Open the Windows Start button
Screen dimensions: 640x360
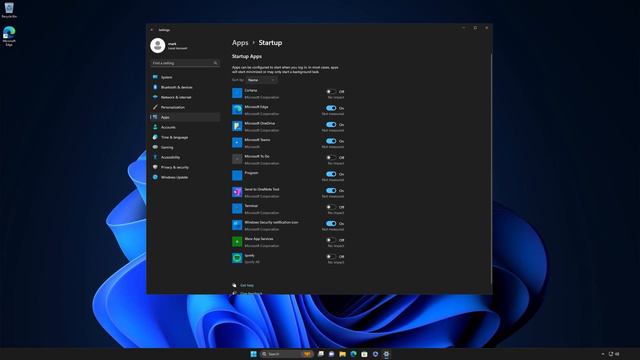[x=253, y=354]
